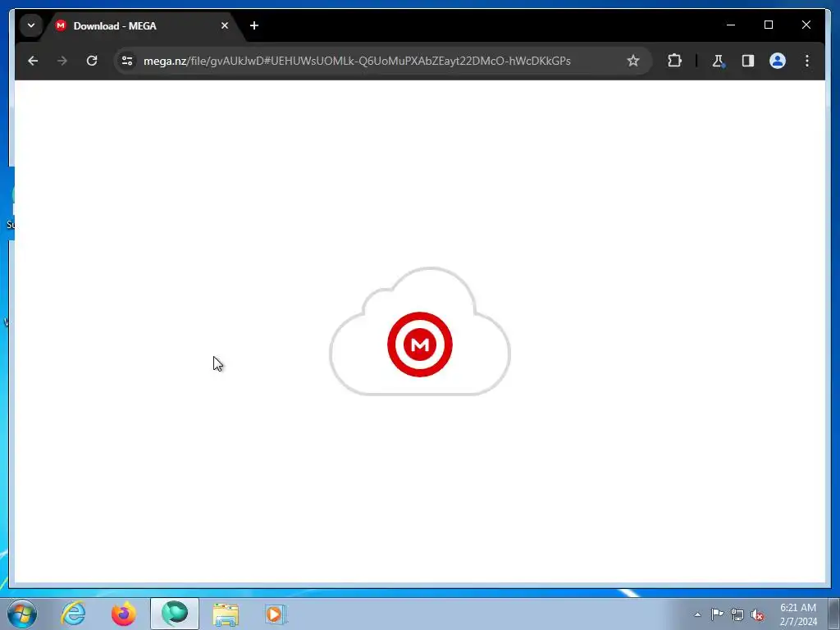Open the Extensions puzzle icon
Screen dimensions: 840x630
click(x=674, y=61)
